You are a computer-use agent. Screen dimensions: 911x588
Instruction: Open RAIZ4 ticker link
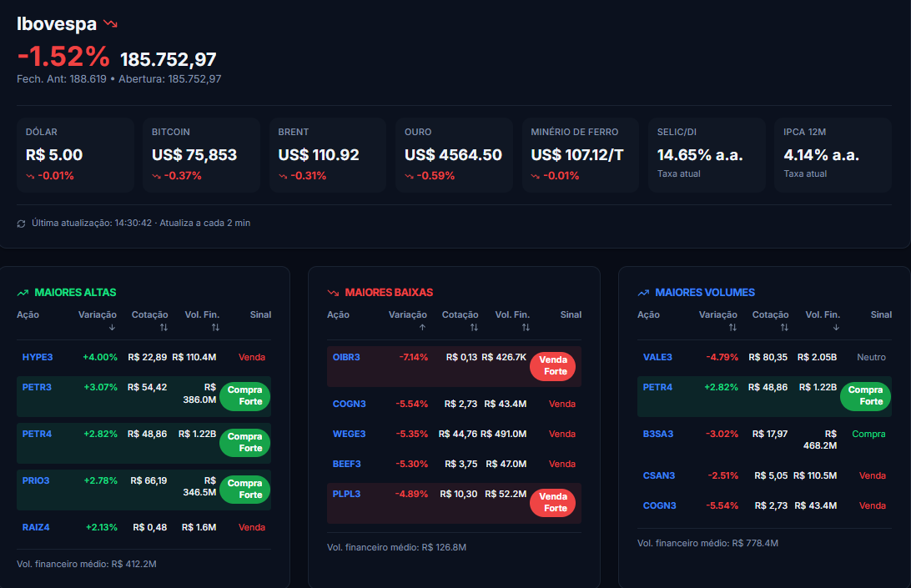click(36, 528)
